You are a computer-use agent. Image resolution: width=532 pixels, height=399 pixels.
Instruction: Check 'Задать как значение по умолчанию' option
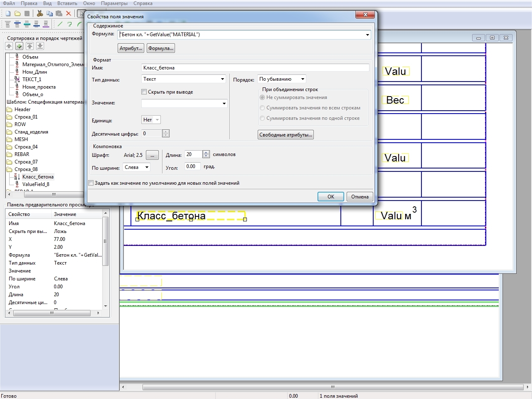[x=91, y=183]
